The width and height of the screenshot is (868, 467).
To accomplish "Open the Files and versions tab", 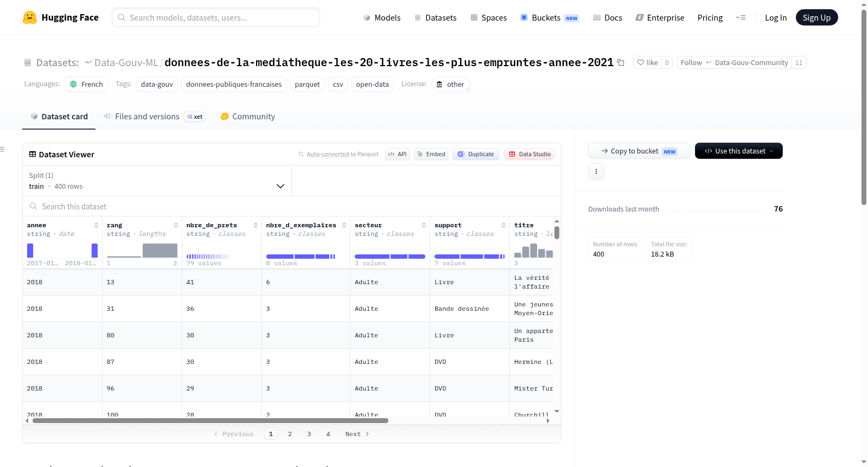I will coord(154,117).
